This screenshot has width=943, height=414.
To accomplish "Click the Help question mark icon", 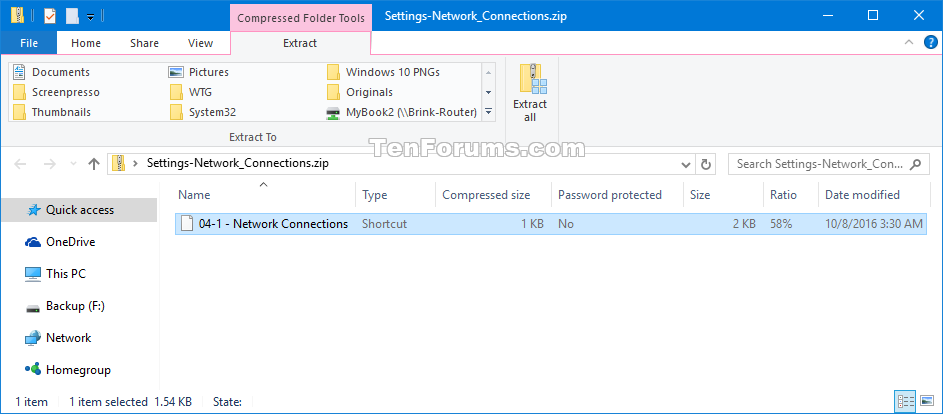I will pos(930,43).
